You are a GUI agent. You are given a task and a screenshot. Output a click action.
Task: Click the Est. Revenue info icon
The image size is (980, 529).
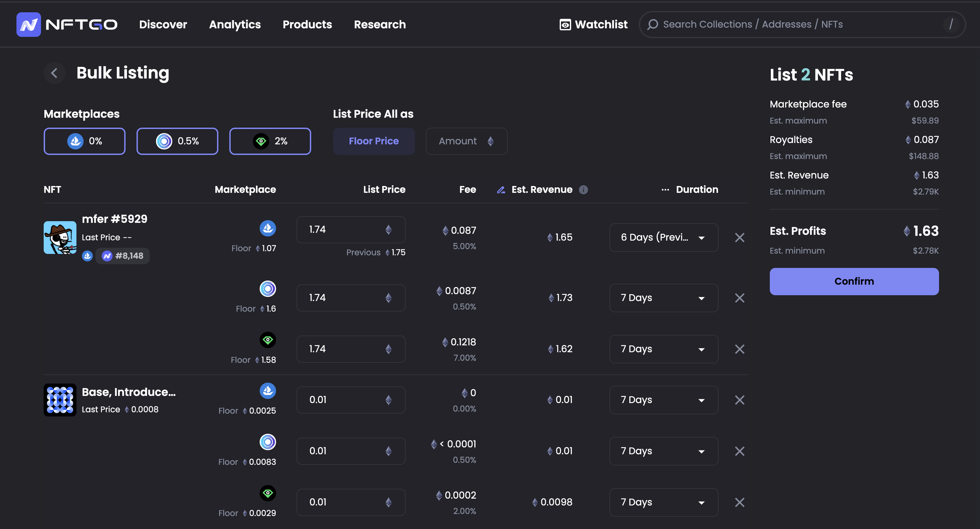tap(583, 189)
